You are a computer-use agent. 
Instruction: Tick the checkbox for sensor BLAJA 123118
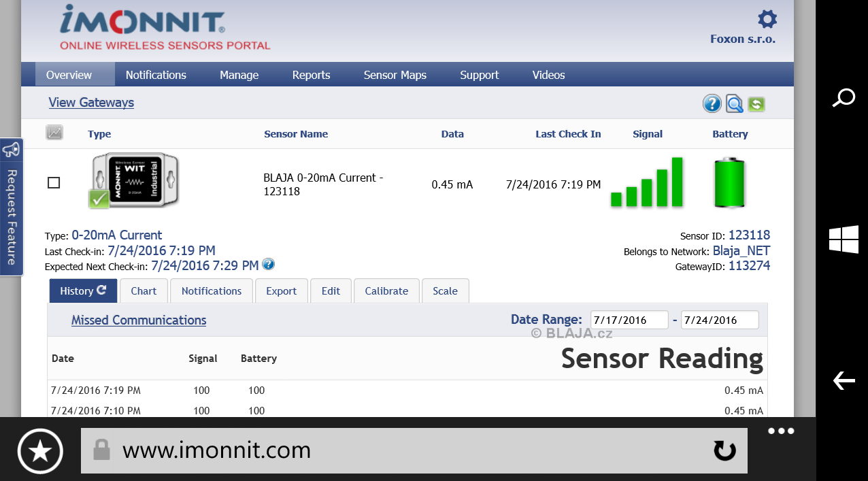(x=54, y=182)
